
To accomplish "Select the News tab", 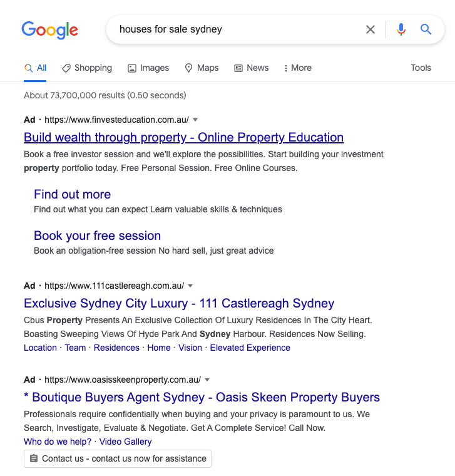I will [x=252, y=68].
